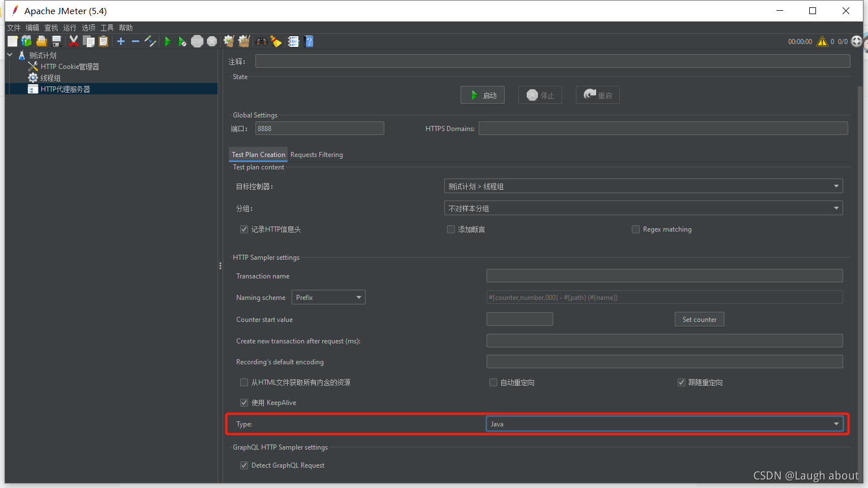The image size is (868, 488).
Task: Open the 查找 menu
Action: [x=51, y=28]
